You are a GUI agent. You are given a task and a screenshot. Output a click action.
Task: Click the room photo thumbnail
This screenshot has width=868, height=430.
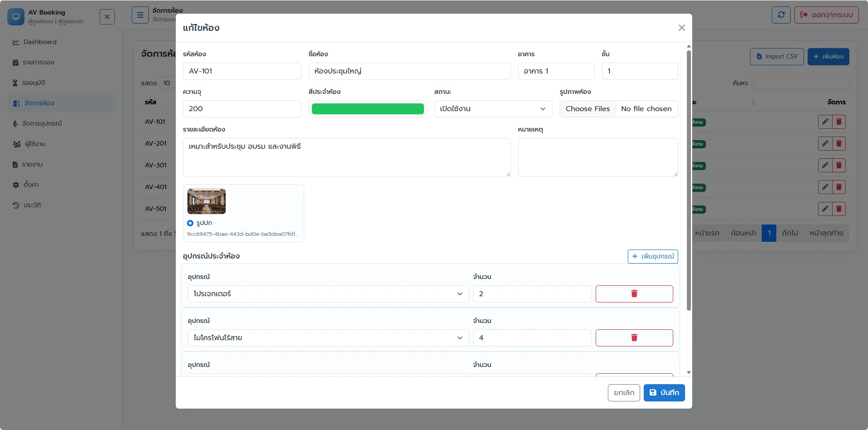pos(207,201)
